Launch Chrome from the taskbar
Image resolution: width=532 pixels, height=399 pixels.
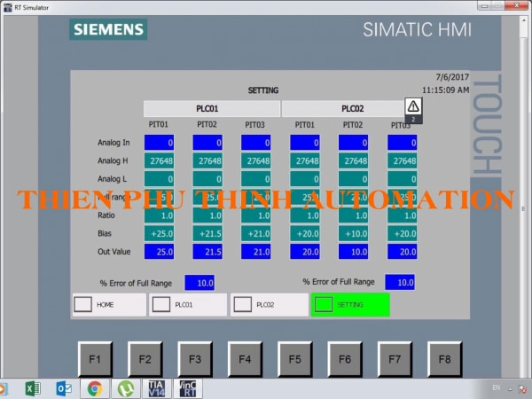point(94,388)
